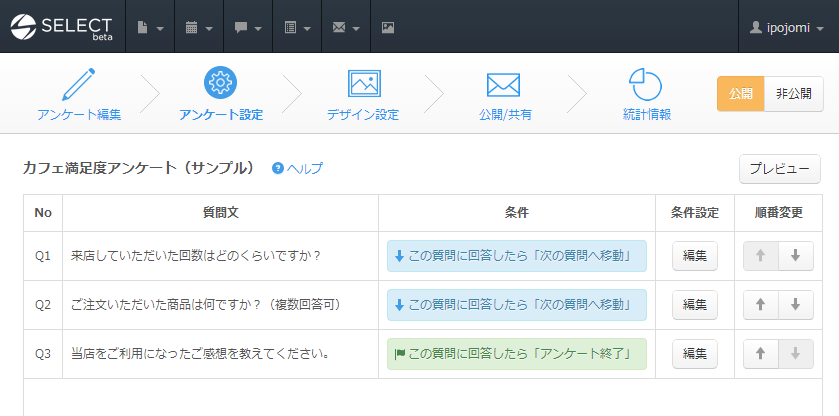Open the image icon in navbar
This screenshot has width=839, height=416.
pyautogui.click(x=387, y=27)
